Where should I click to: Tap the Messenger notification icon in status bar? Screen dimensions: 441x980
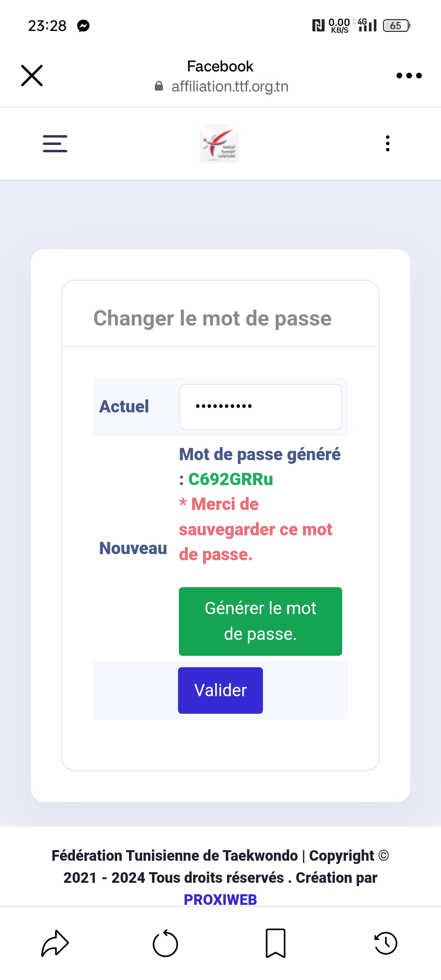84,26
